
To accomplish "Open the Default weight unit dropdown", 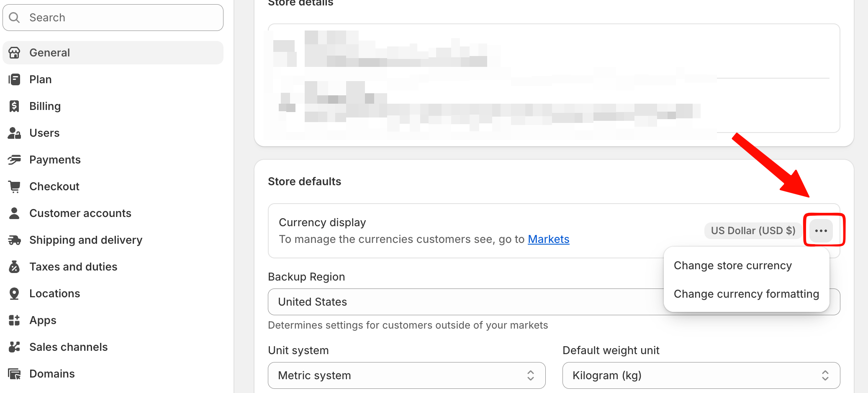I will [x=701, y=375].
